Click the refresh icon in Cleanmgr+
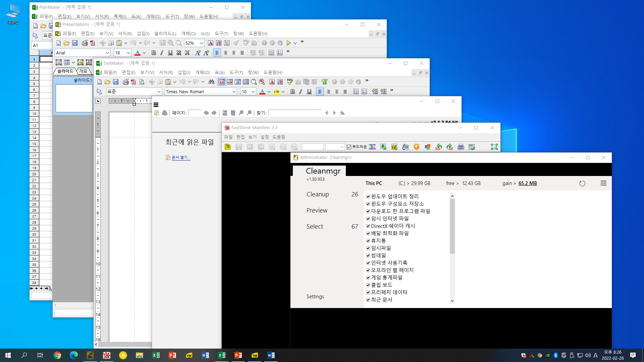 (582, 183)
